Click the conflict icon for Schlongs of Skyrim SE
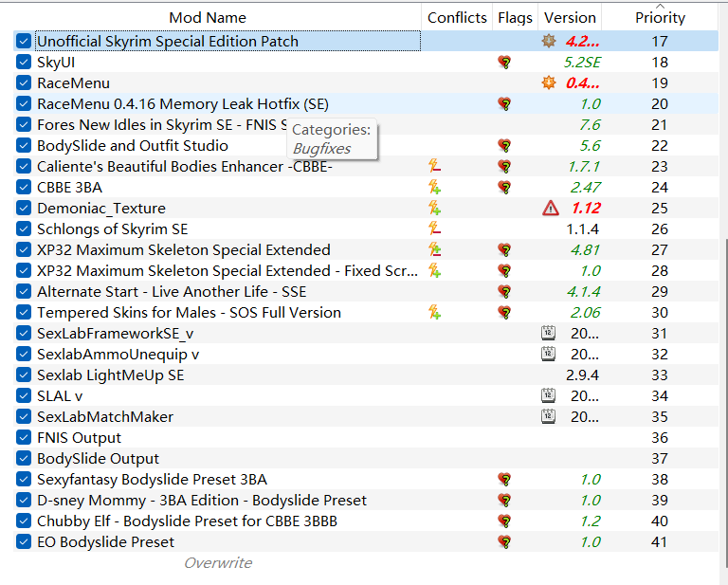The width and height of the screenshot is (728, 585). tap(434, 229)
